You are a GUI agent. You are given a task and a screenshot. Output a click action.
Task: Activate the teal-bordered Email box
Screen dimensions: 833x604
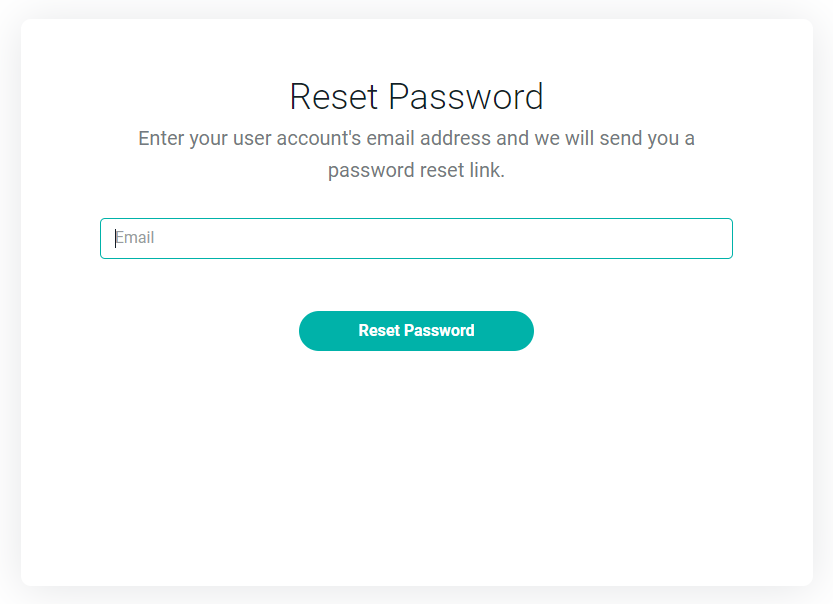pyautogui.click(x=416, y=238)
